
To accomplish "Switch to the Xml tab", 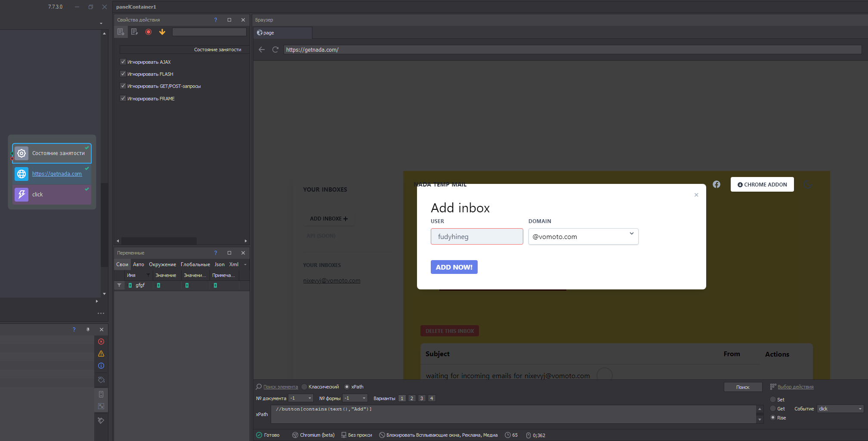I will [x=234, y=264].
